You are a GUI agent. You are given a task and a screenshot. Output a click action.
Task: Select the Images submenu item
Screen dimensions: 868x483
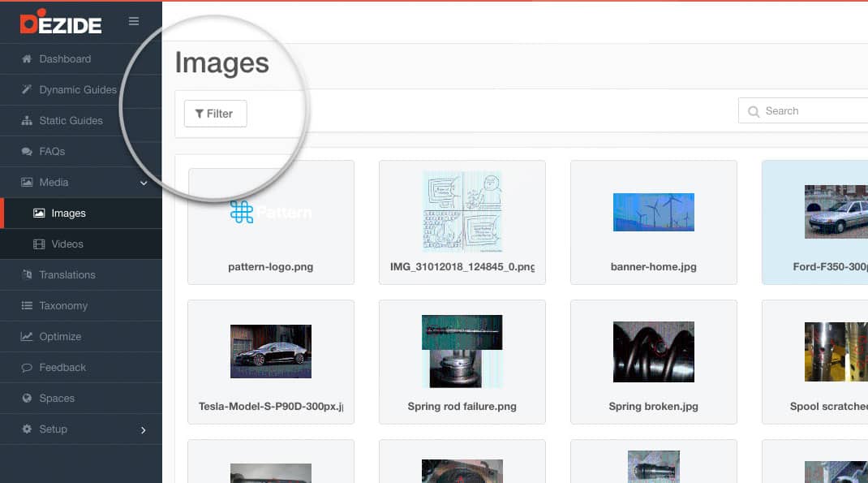point(81,213)
